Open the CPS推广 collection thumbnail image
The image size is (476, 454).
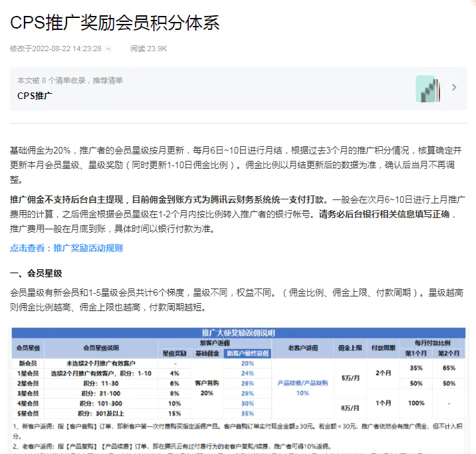tap(425, 88)
